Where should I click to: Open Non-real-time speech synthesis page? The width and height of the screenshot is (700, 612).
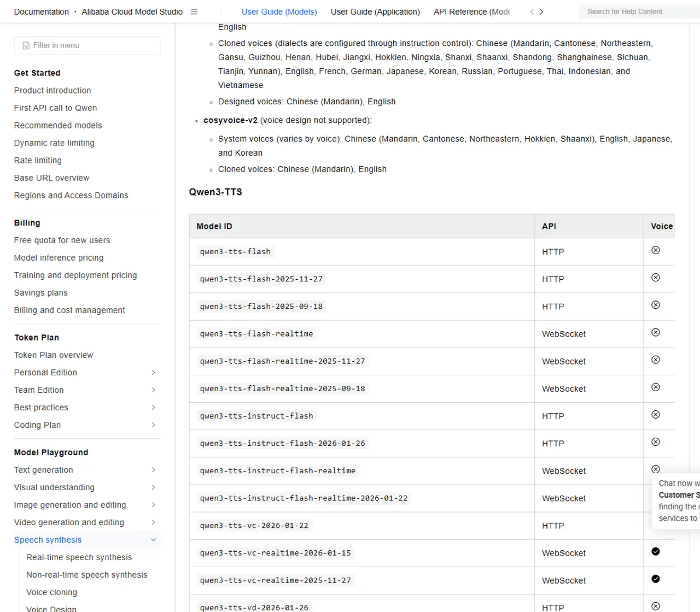[87, 575]
